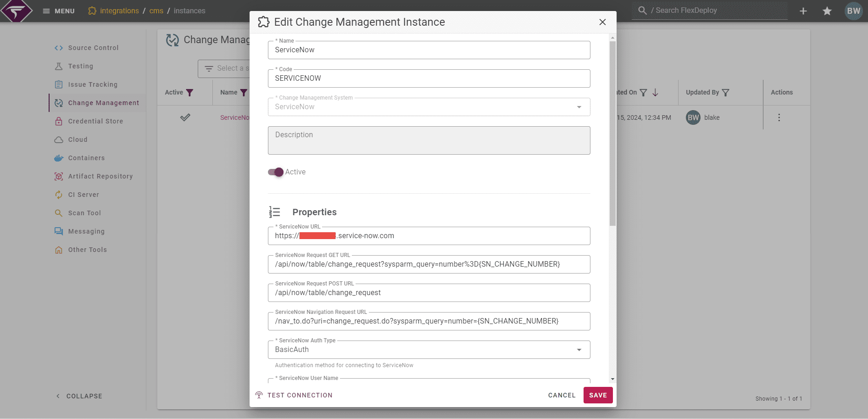Click the integrations breadcrumb link
Screen dimensions: 868x419
click(119, 11)
